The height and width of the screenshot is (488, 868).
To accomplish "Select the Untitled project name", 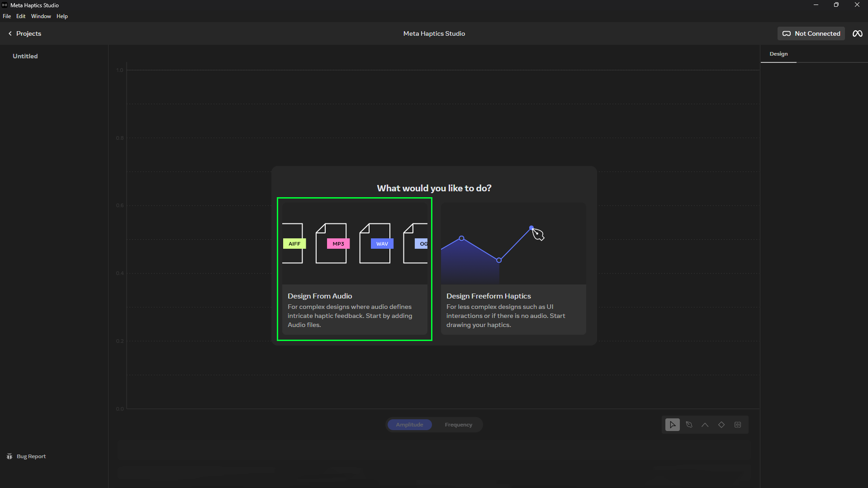I will point(25,56).
